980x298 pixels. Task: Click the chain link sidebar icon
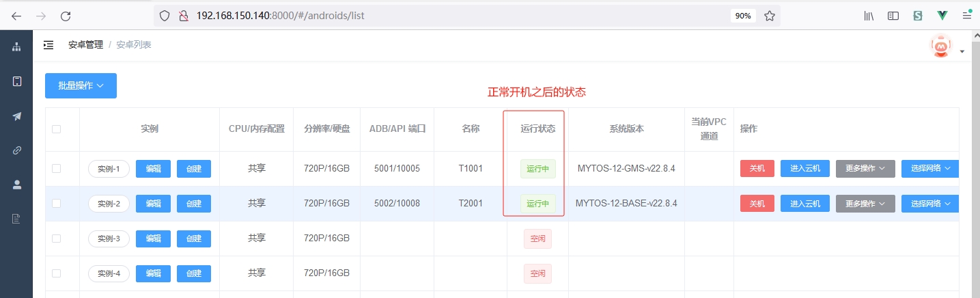point(16,150)
